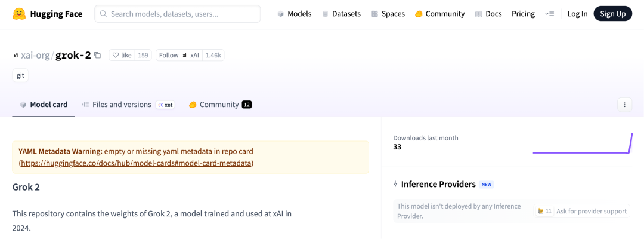The image size is (644, 239).
Task: Open the grok-2 repository name link
Action: pos(73,55)
